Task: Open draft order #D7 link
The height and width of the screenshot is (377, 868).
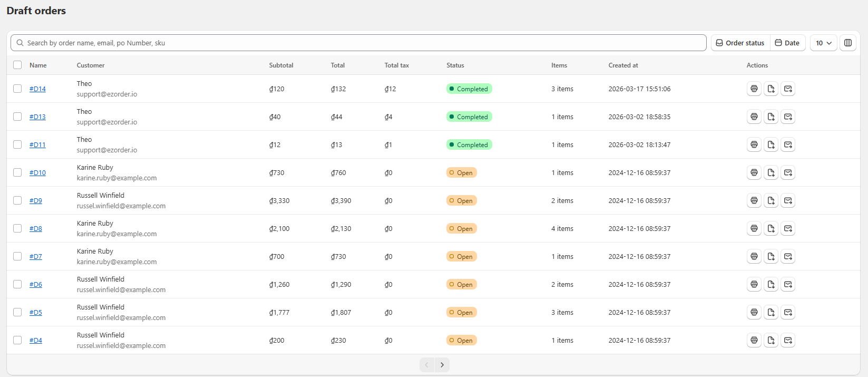Action: click(36, 256)
